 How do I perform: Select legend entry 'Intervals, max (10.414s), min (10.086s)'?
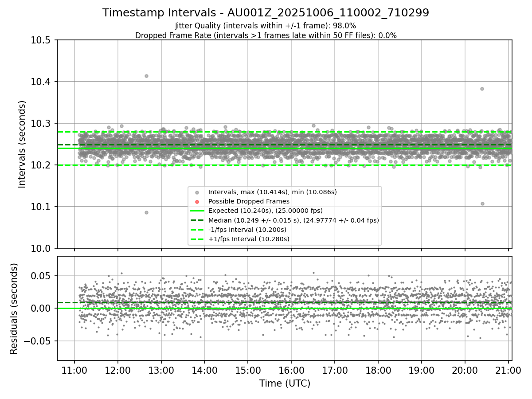[273, 192]
